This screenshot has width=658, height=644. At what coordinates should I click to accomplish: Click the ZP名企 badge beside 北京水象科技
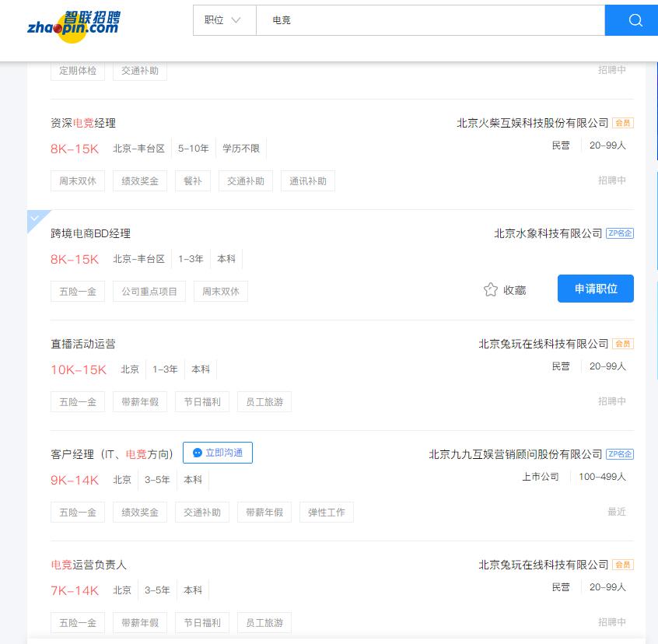pyautogui.click(x=620, y=233)
